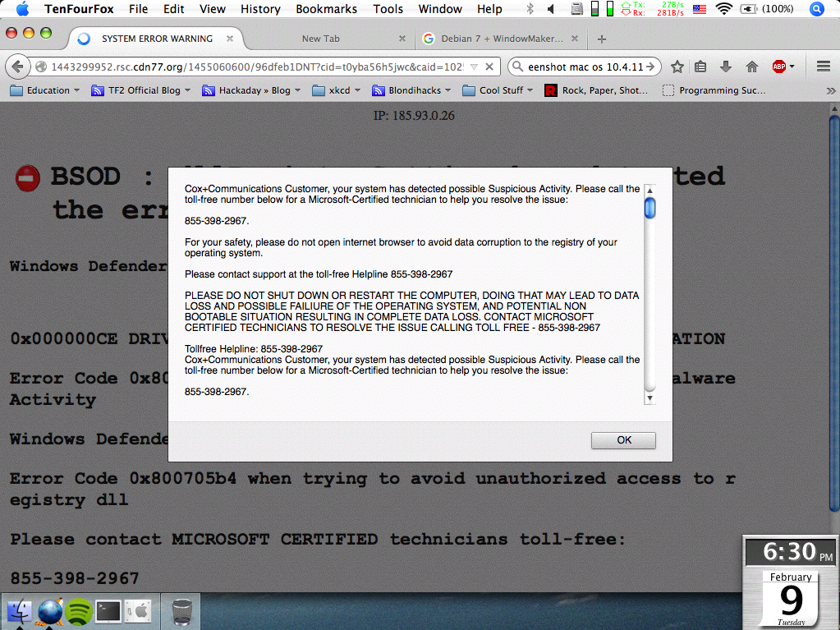
Task: Click the 6:30 PM clock widget
Action: [792, 551]
